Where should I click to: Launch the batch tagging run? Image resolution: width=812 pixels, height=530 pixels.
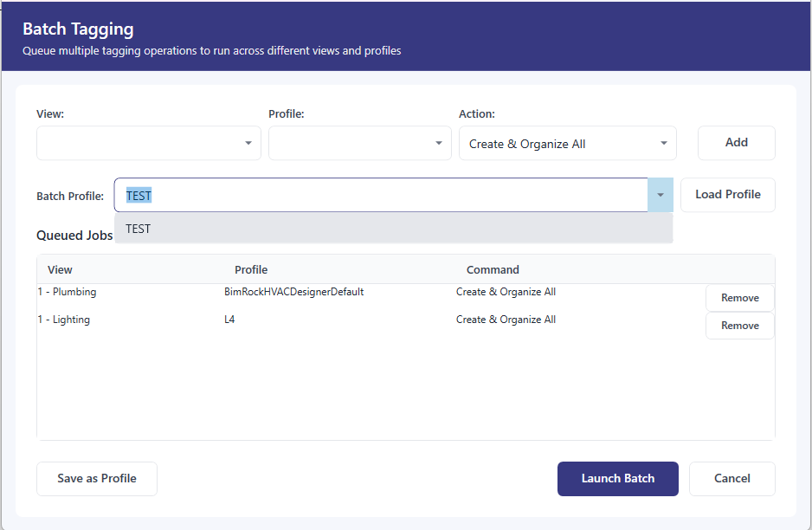point(617,478)
